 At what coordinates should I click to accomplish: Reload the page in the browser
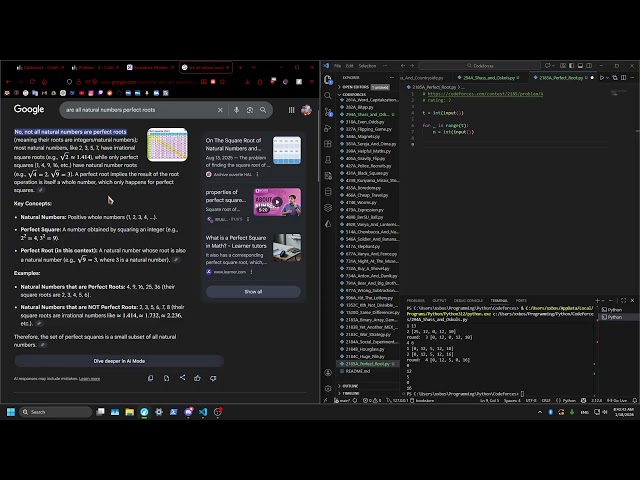32,82
